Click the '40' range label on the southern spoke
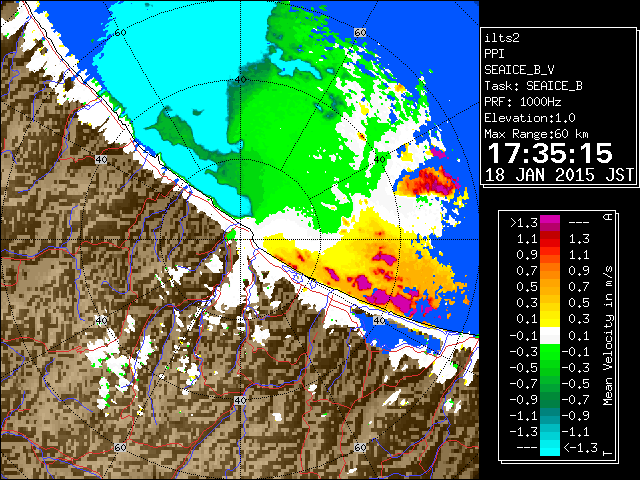The width and height of the screenshot is (640, 480). point(240,400)
